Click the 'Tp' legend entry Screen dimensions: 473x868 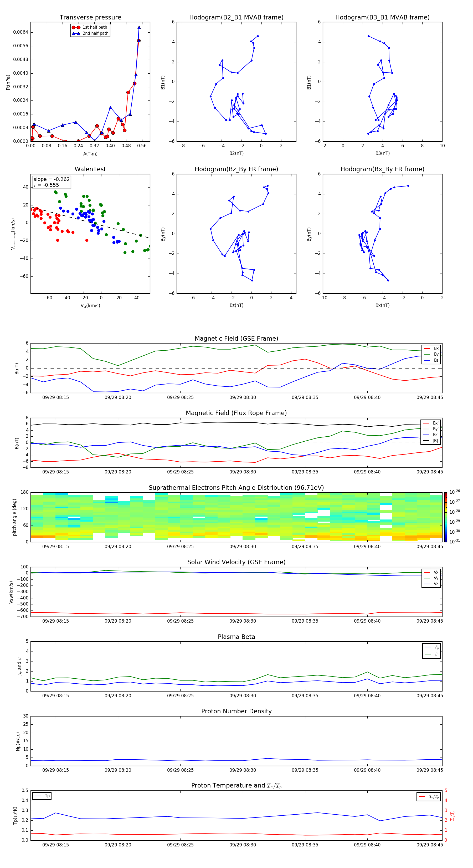click(43, 796)
